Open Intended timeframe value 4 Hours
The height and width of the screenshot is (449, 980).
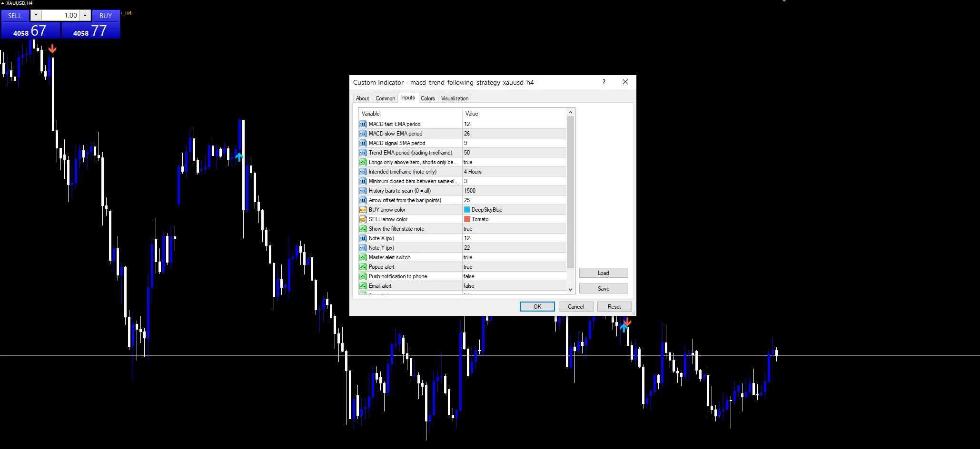[x=515, y=172]
